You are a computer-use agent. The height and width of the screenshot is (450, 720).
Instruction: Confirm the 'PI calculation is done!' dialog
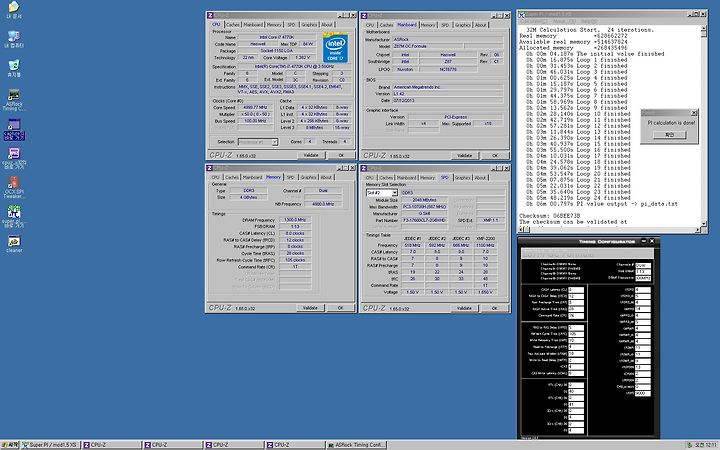669,135
